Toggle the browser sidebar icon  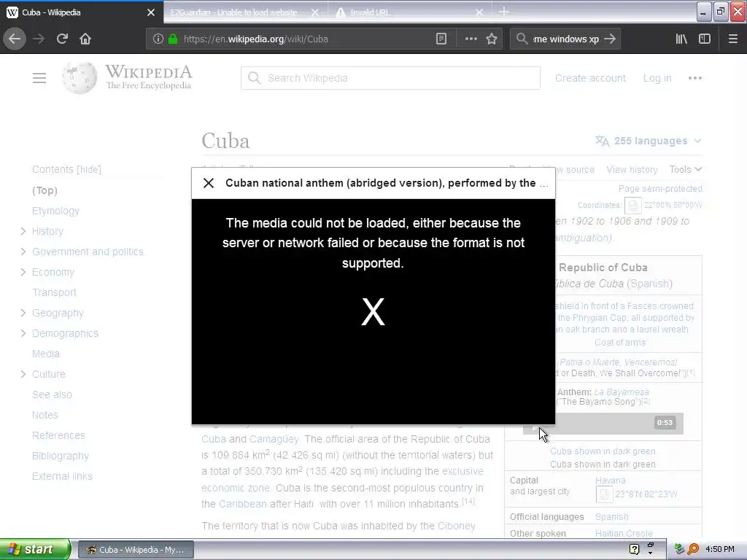(x=705, y=39)
